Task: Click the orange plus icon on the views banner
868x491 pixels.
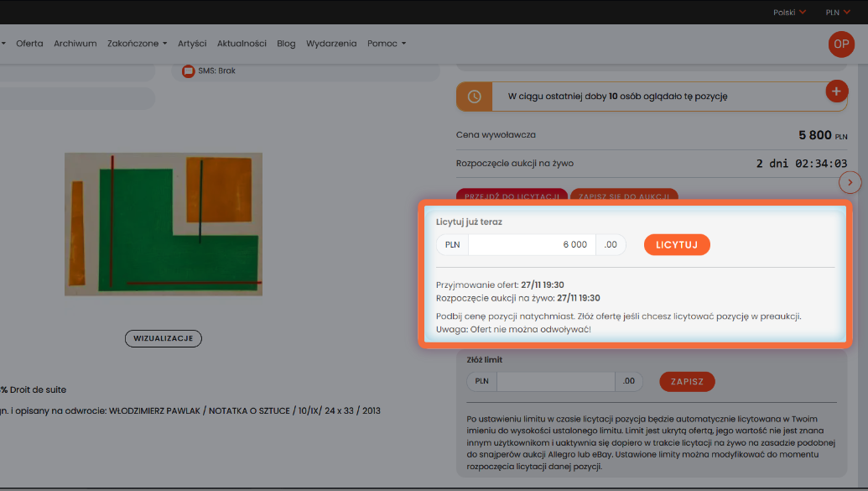Action: point(836,91)
